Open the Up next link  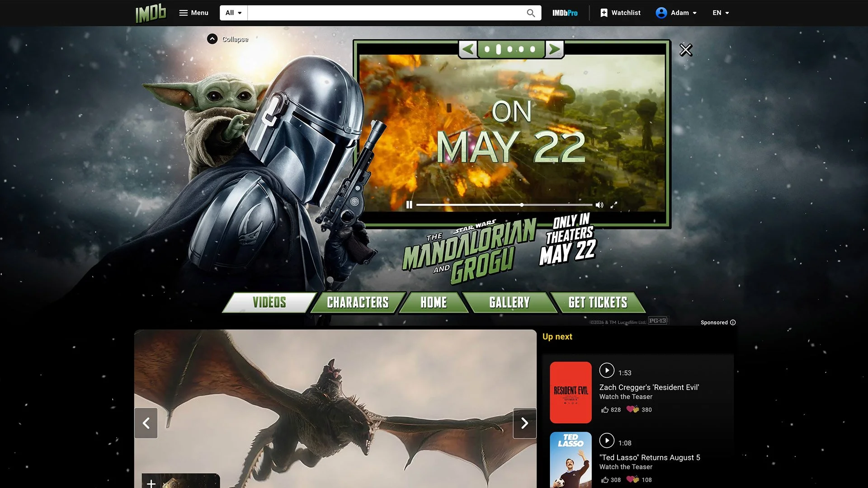(557, 337)
